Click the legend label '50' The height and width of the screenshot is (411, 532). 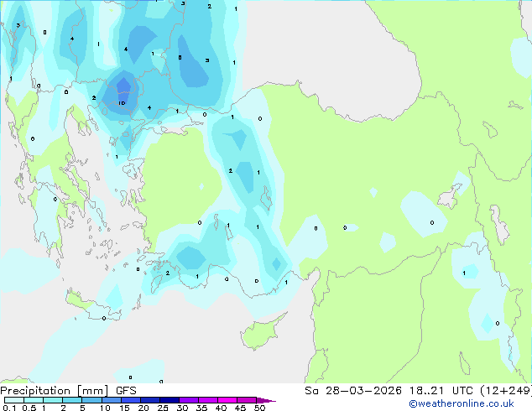click(x=259, y=408)
